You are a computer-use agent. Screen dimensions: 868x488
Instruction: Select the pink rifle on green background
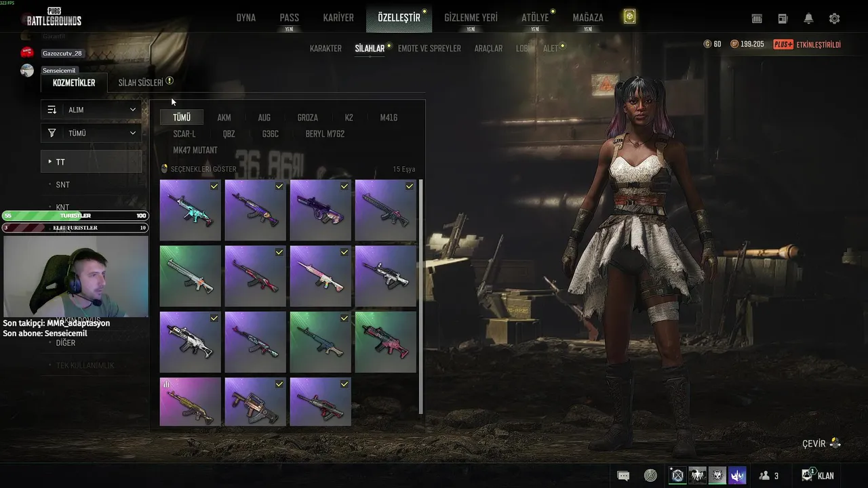pos(385,342)
